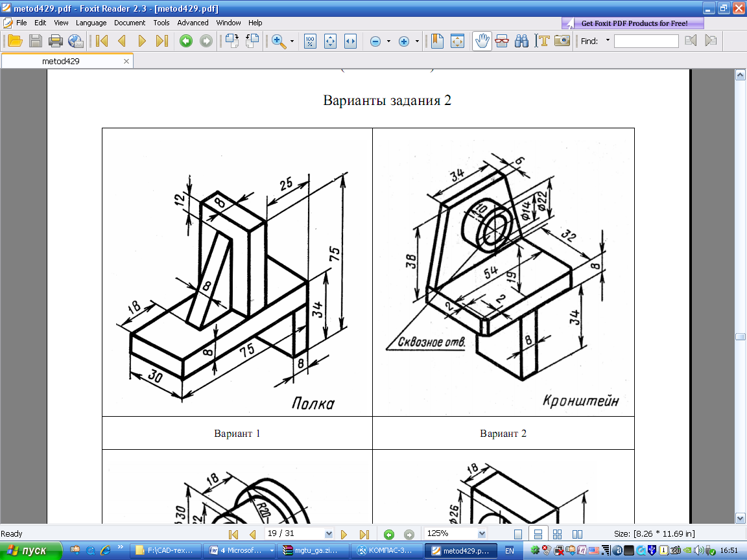This screenshot has width=747, height=560.
Task: Click the email/globe toolbar icon
Action: (x=76, y=41)
